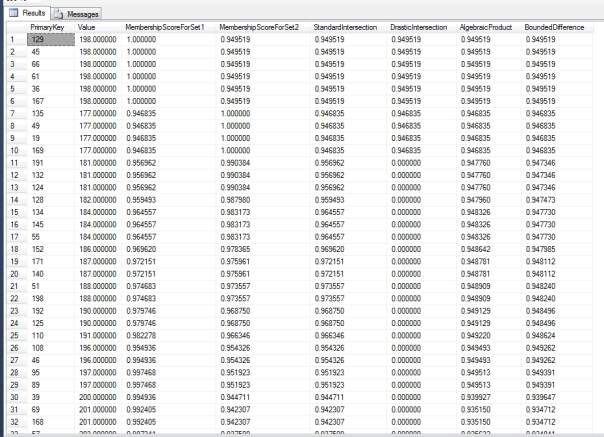
Task: Click StandardIntersection cell in row 14
Action: click(x=348, y=200)
